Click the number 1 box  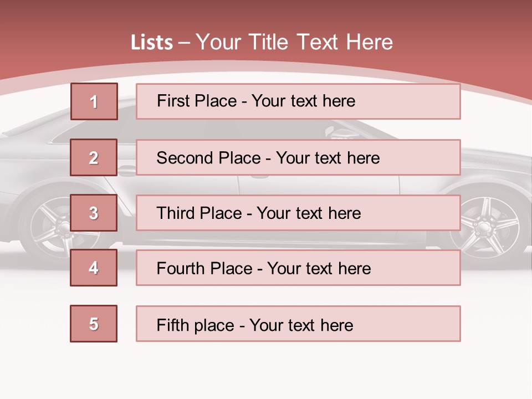click(94, 101)
